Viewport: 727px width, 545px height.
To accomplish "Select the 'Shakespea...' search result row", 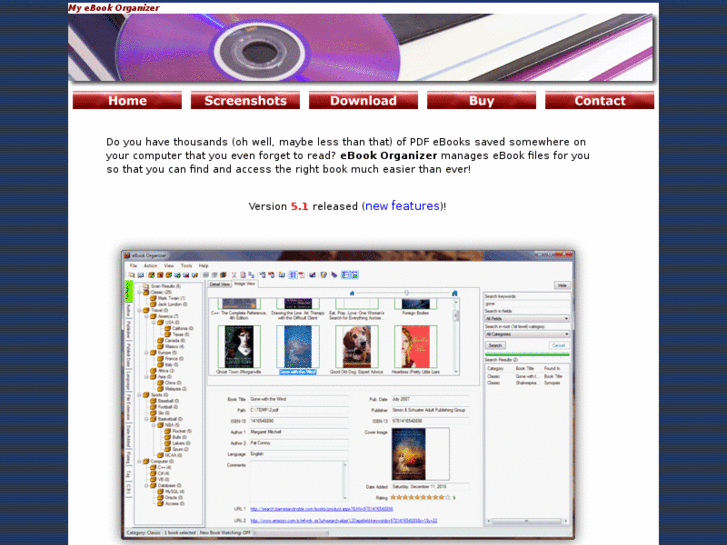I will [x=525, y=383].
